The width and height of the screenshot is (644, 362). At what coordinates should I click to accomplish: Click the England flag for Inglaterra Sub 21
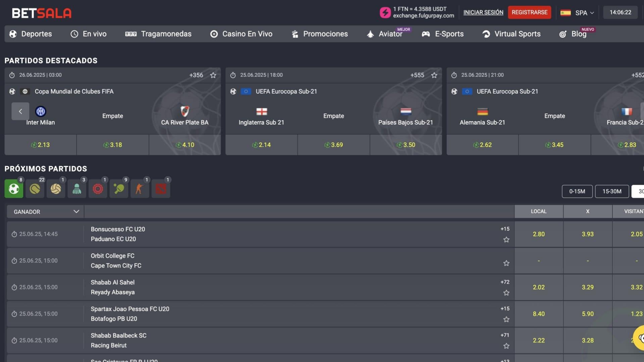[262, 111]
